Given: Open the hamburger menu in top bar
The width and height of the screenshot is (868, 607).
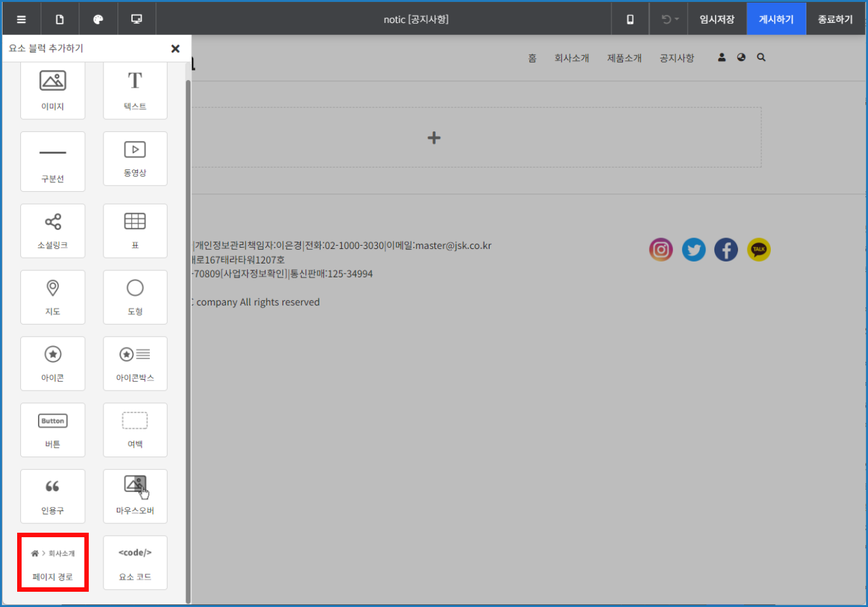Looking at the screenshot, I should click(22, 19).
